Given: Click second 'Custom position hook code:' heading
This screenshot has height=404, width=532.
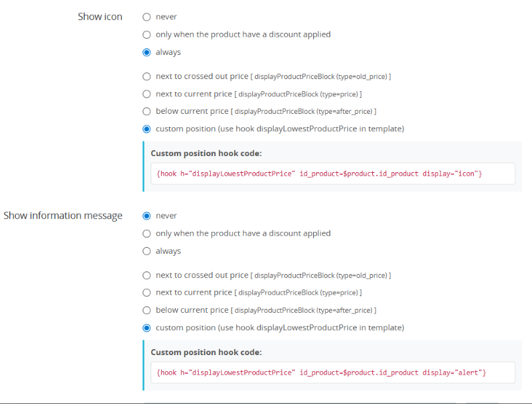Looking at the screenshot, I should point(206,352).
